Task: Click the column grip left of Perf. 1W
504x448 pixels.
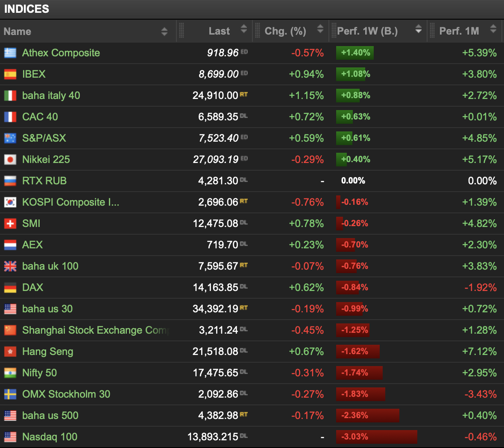Action: 334,31
